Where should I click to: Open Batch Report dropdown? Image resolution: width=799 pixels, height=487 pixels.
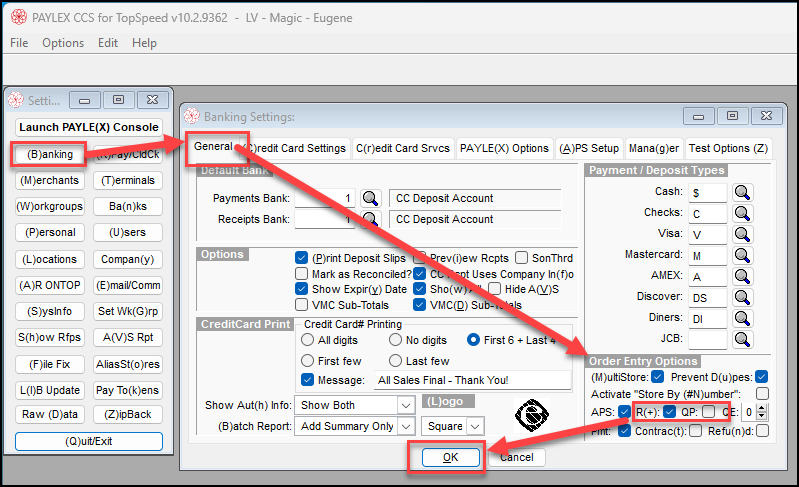point(406,426)
